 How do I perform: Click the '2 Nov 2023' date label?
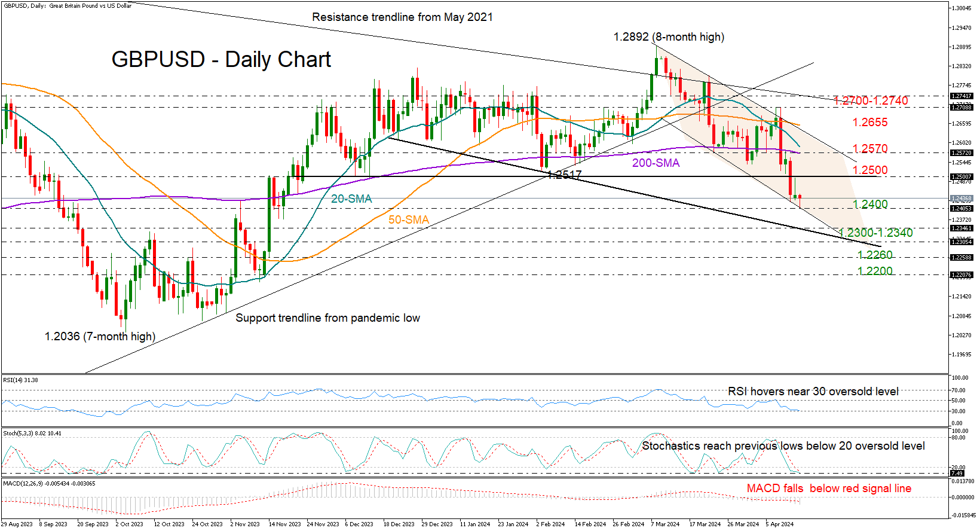[245, 524]
